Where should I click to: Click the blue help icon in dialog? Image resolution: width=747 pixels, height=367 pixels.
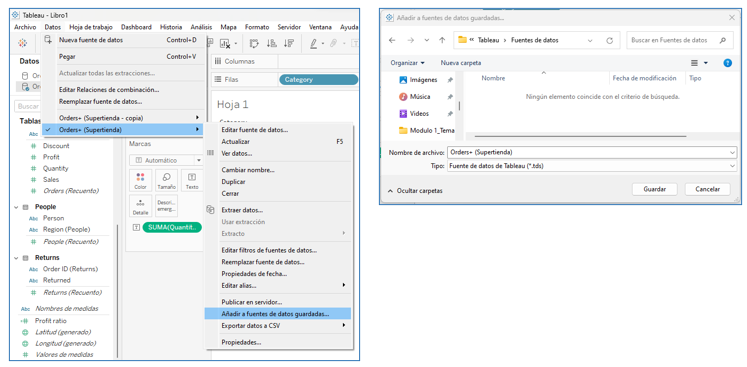(727, 63)
